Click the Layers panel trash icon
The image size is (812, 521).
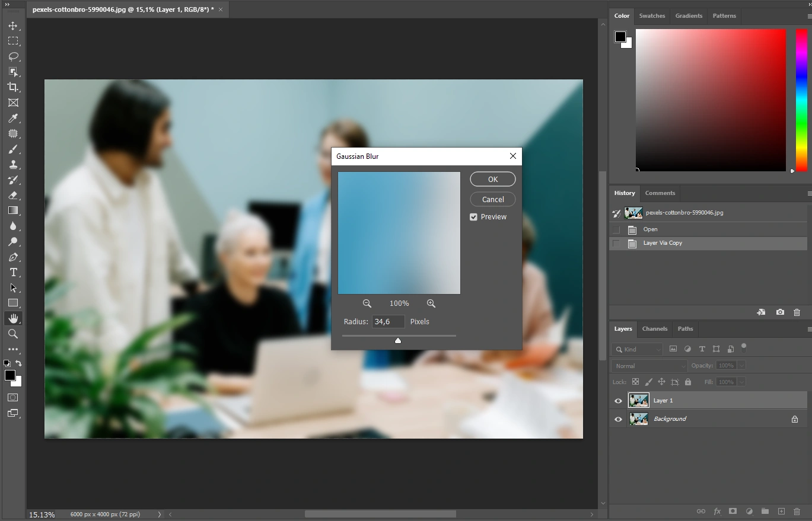(797, 511)
